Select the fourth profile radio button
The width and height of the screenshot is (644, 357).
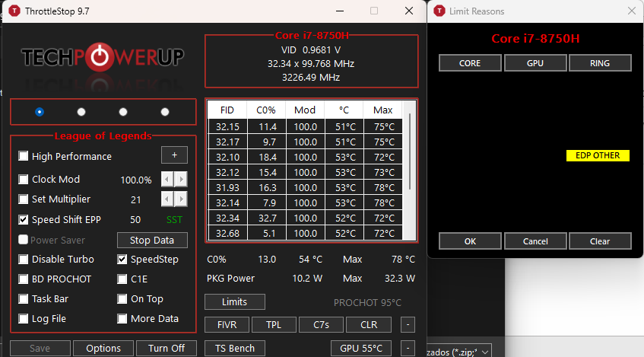[x=165, y=112]
